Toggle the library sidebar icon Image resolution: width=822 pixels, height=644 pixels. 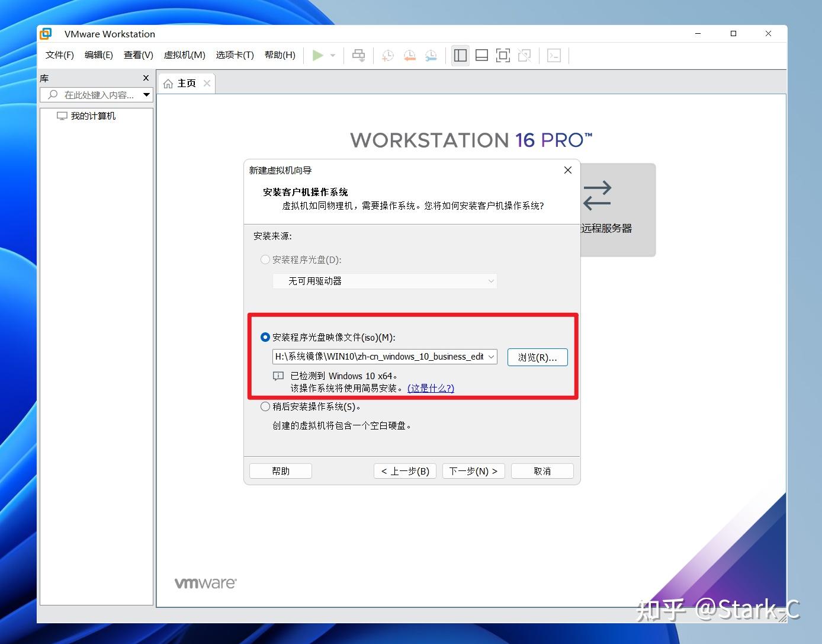click(460, 55)
